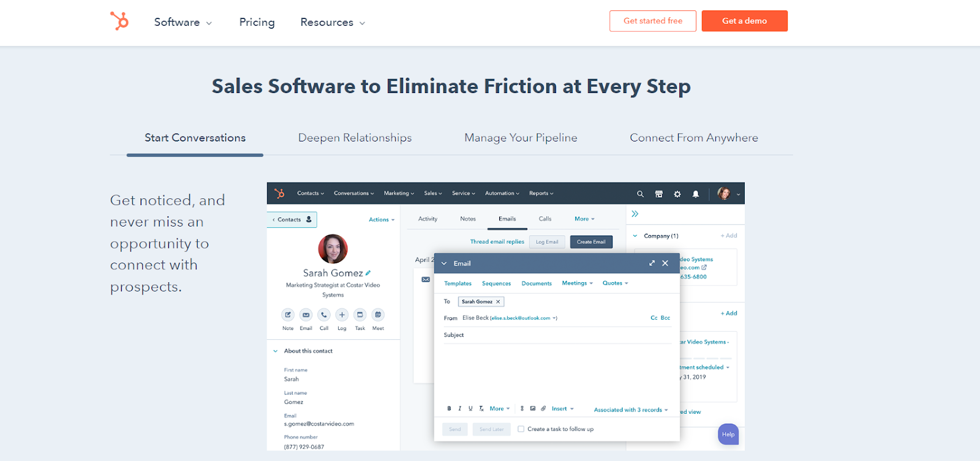Insert an image using the image icon

click(x=533, y=408)
